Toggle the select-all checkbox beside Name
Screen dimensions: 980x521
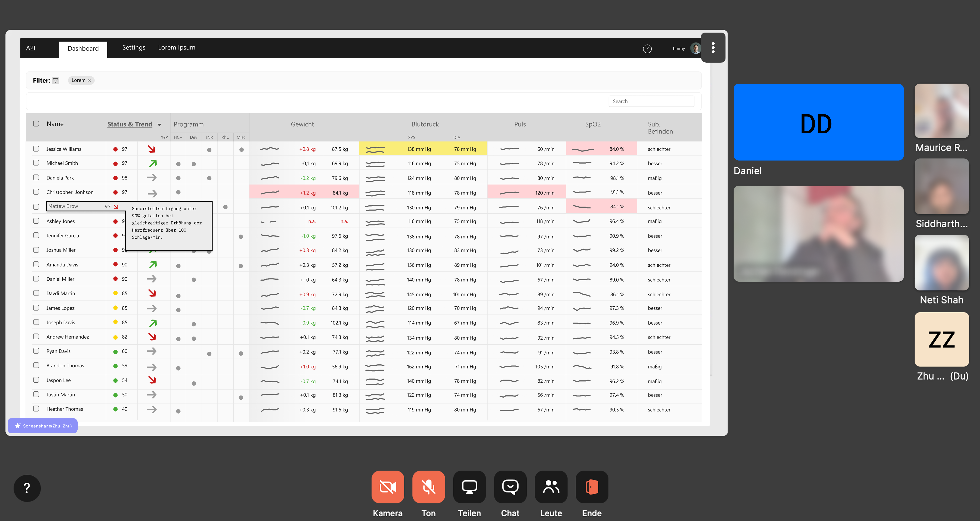[36, 124]
